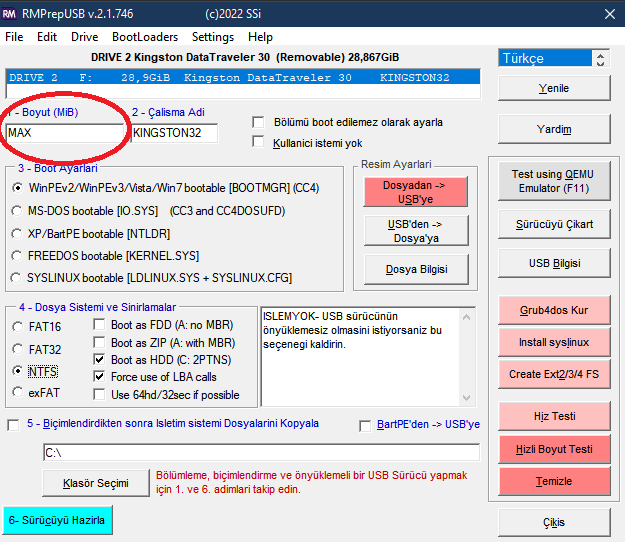The width and height of the screenshot is (625, 542).
Task: Click the Çikis button
Action: 554,522
